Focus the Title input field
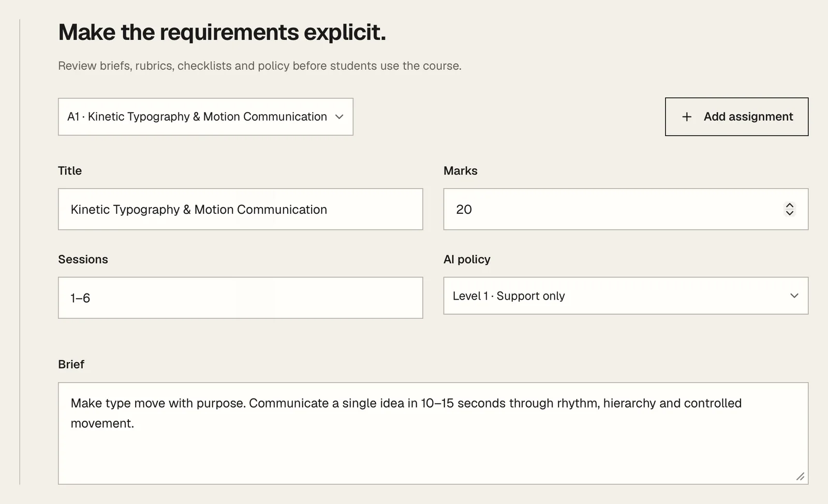This screenshot has height=504, width=828. [x=240, y=209]
